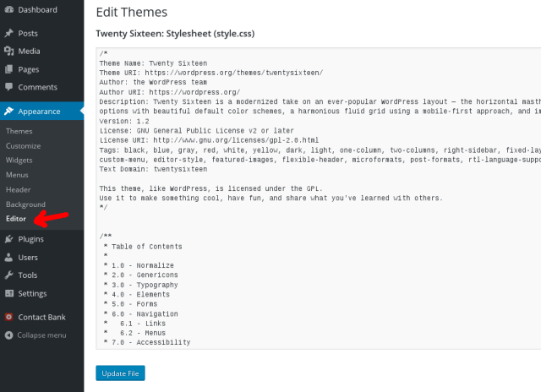Image resolution: width=541 pixels, height=392 pixels.
Task: Click the '1.0 - Normalize' line
Action: coord(139,265)
